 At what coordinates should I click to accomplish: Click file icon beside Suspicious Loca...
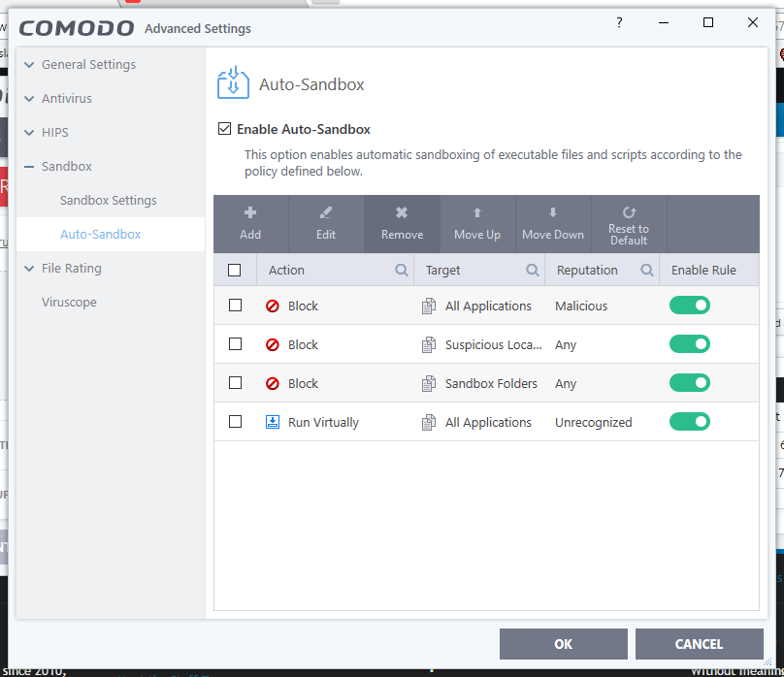tap(429, 344)
